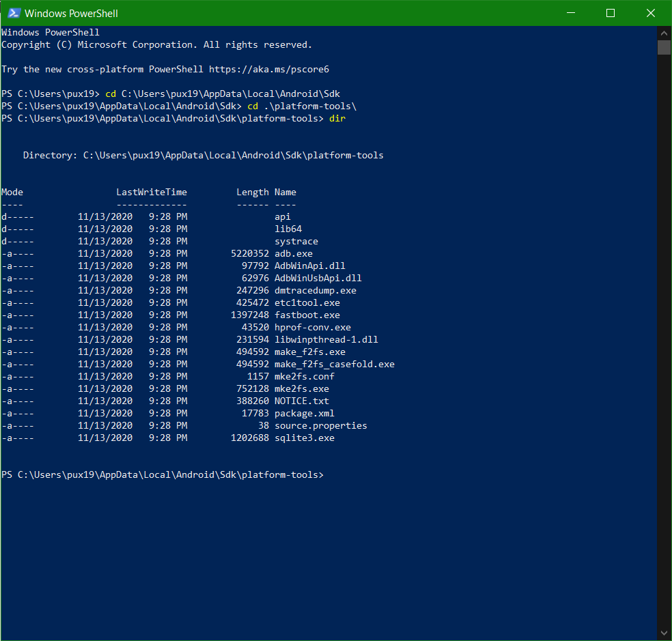This screenshot has width=672, height=641.
Task: Click the LastWriteTime column header
Action: tap(152, 193)
